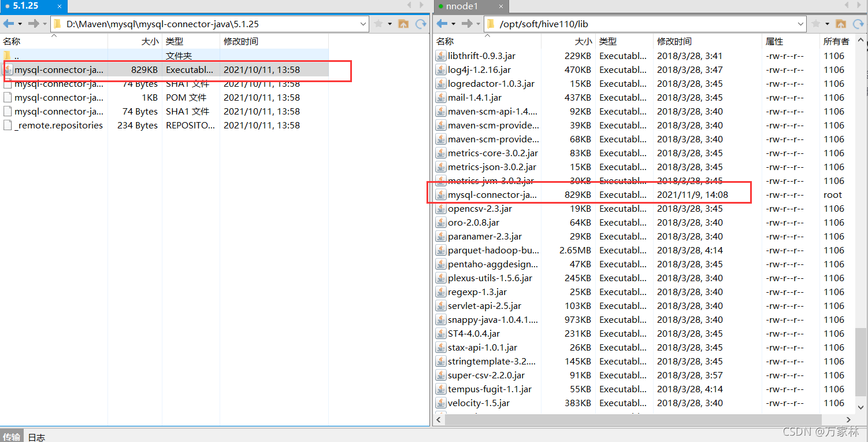Click file icon of _remote.repositories
Image resolution: width=868 pixels, height=442 pixels.
(x=8, y=126)
